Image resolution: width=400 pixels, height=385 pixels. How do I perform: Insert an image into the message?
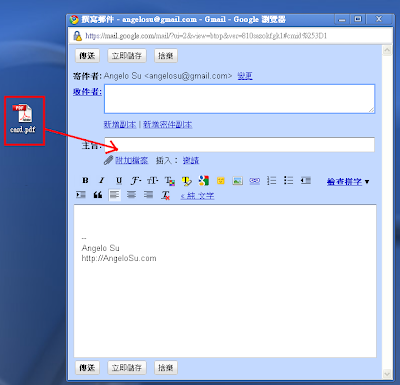(238, 181)
